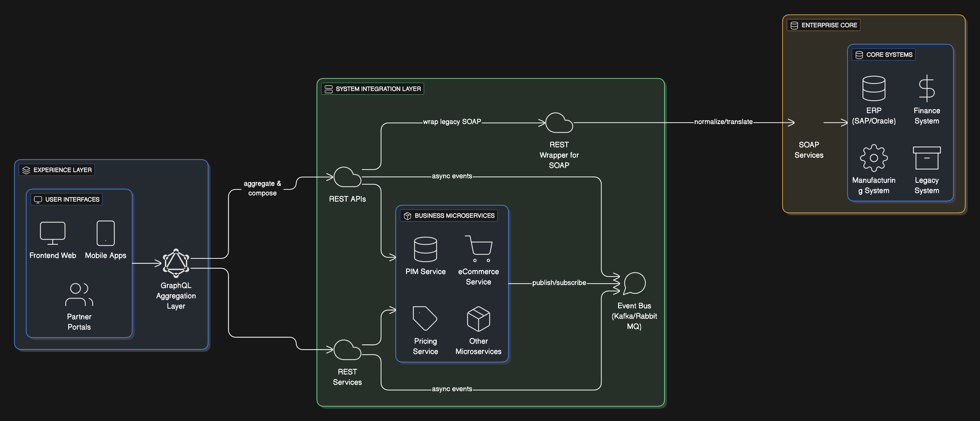Click the eCommerce Service cart icon
Viewport: 980px width, 421px height.
pyautogui.click(x=479, y=249)
